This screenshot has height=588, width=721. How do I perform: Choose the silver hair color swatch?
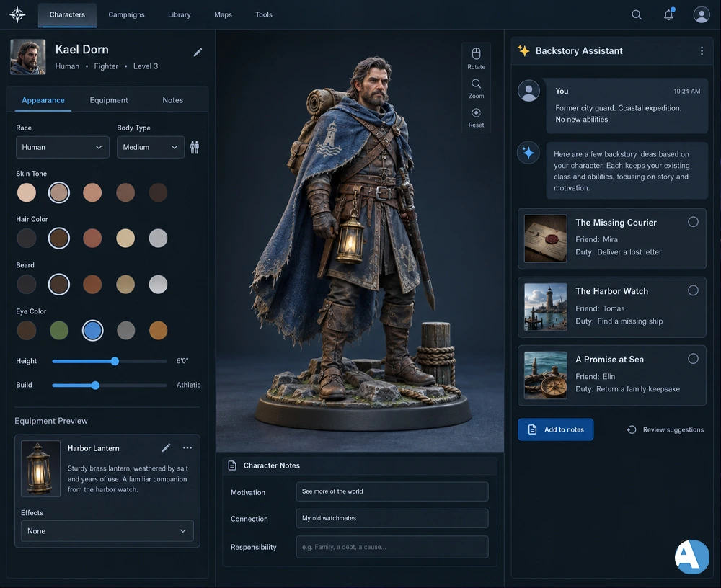(158, 238)
